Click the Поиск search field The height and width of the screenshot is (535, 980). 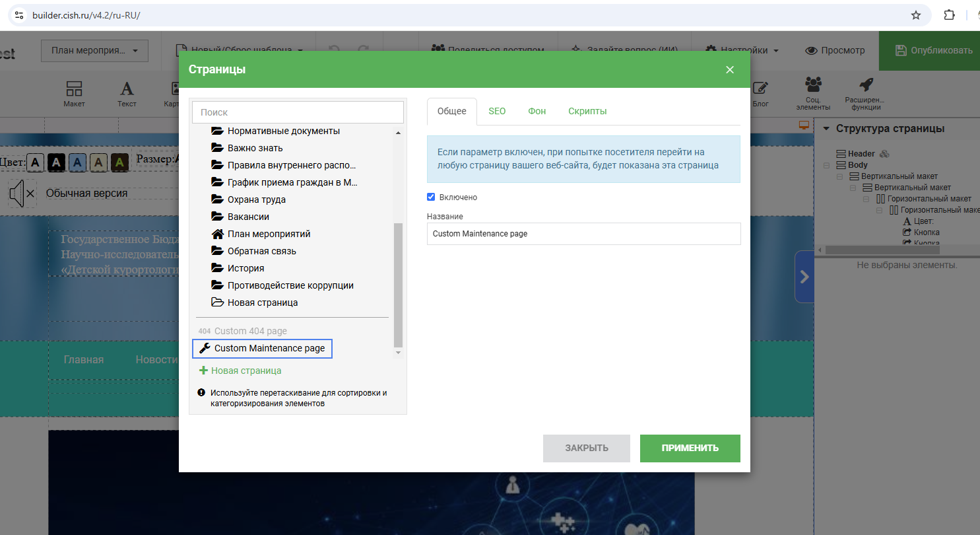pyautogui.click(x=298, y=112)
